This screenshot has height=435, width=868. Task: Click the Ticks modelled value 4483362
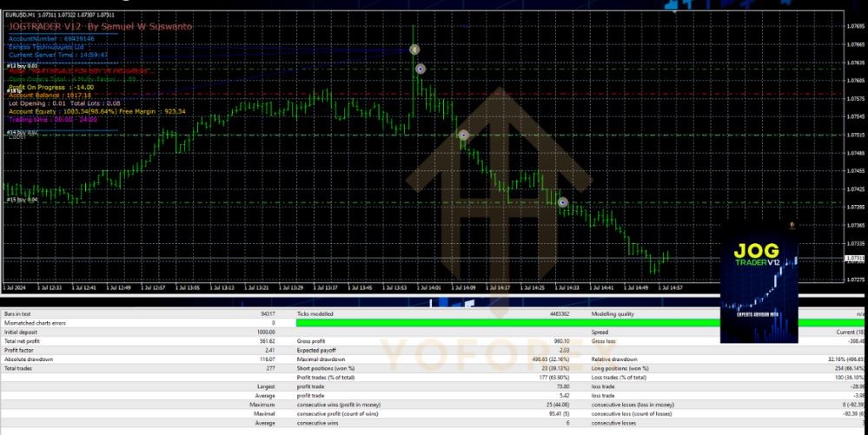pyautogui.click(x=560, y=313)
